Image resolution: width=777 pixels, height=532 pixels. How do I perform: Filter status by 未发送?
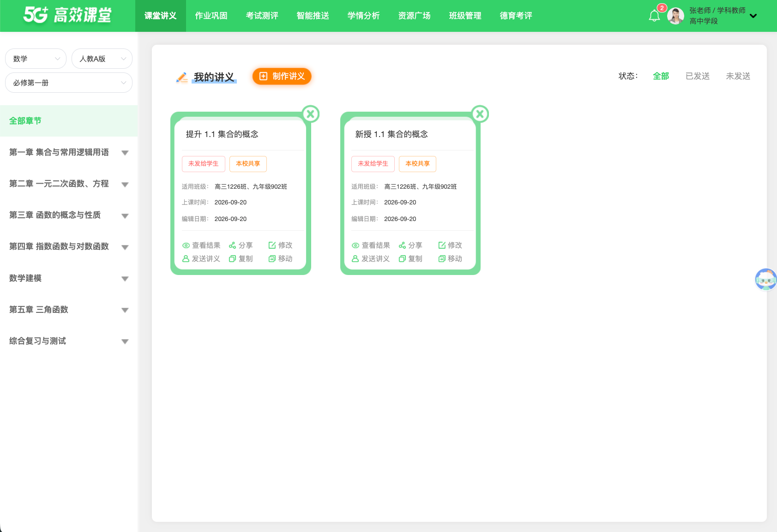(738, 76)
